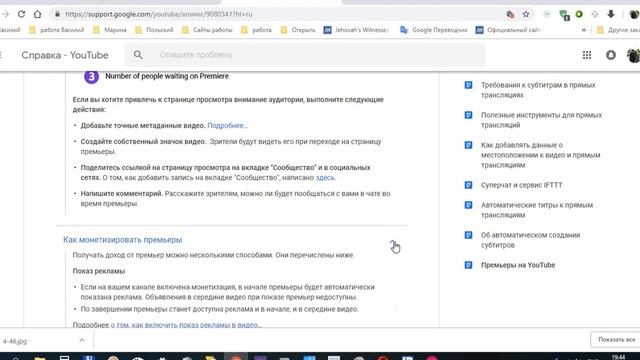The width and height of the screenshot is (640, 360).
Task: Open 'Полезные инструменты для прямых трансляций' article
Action: point(541,120)
